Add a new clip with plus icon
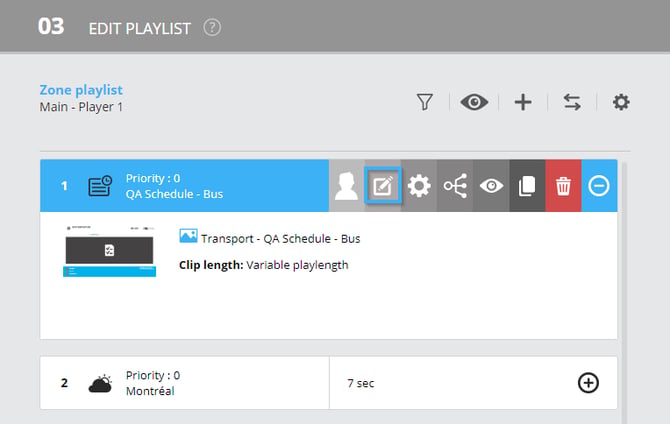 click(523, 102)
